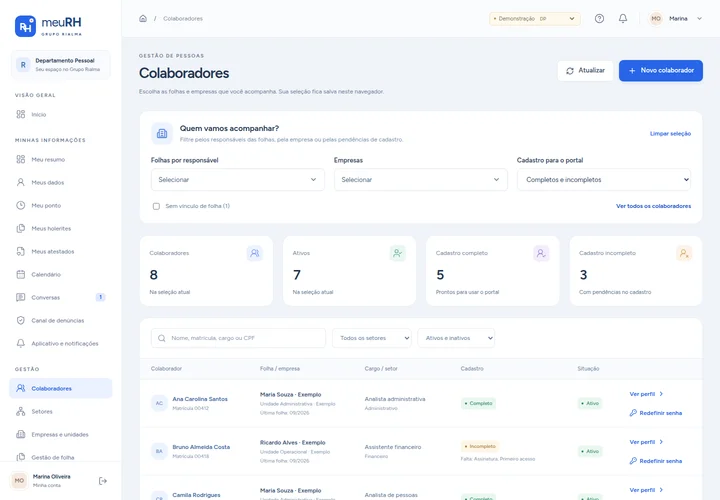This screenshot has width=720, height=500.
Task: Click the Colaboradores card people icon
Action: 255,253
